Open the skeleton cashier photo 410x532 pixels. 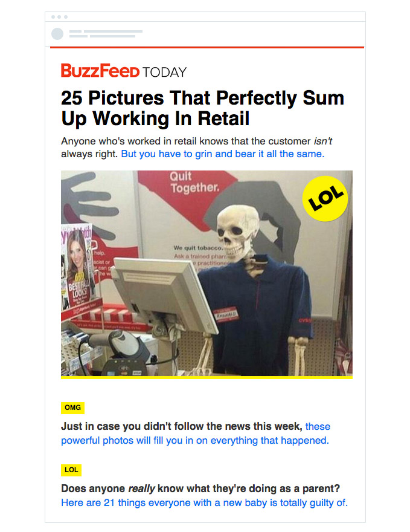[x=207, y=273]
